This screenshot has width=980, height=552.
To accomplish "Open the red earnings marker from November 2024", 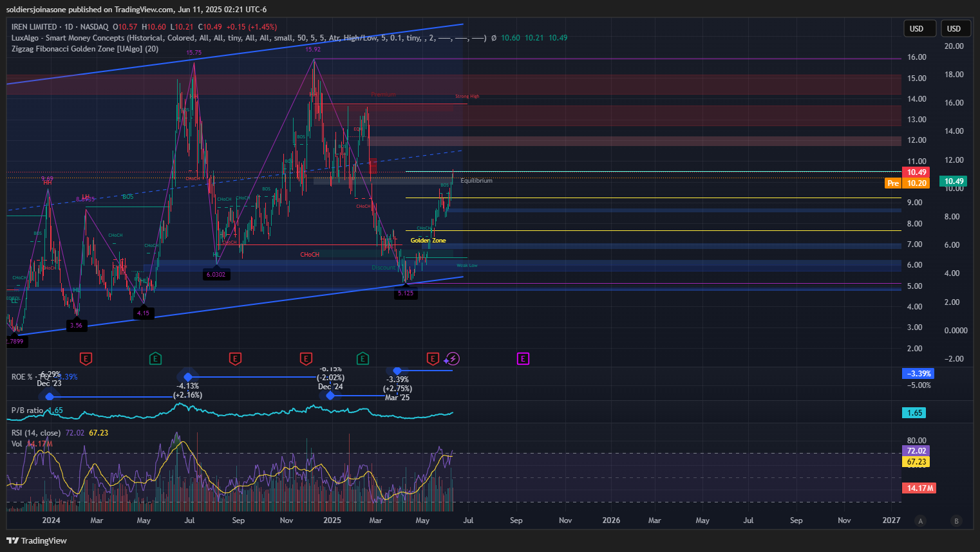I will [x=306, y=358].
